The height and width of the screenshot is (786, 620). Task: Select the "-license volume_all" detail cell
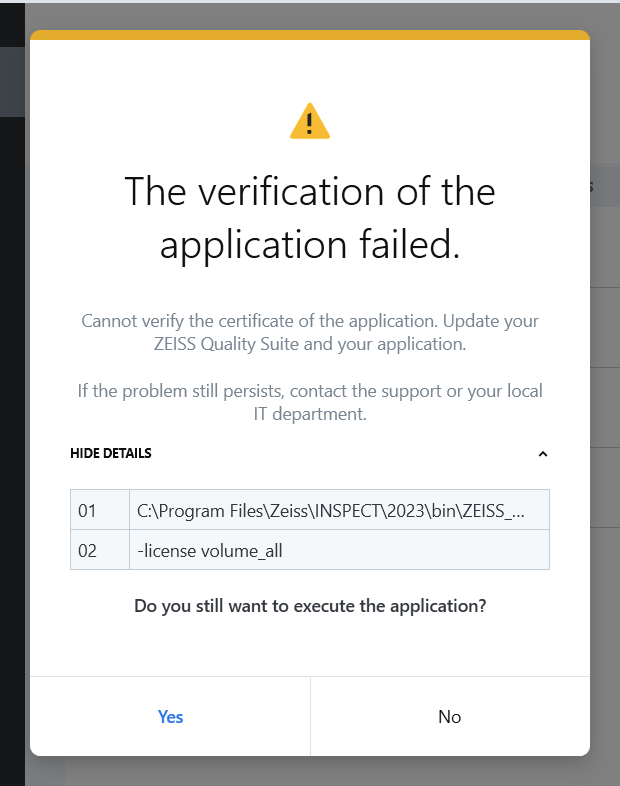pyautogui.click(x=339, y=550)
